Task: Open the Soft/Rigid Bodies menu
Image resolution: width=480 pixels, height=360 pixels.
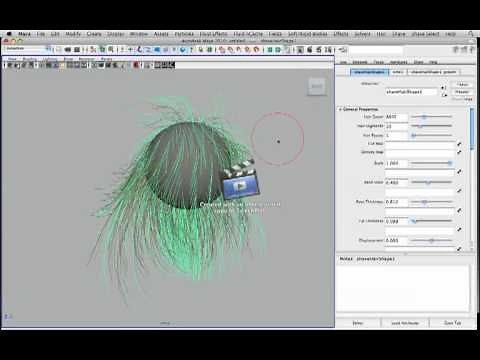Action: [x=308, y=34]
